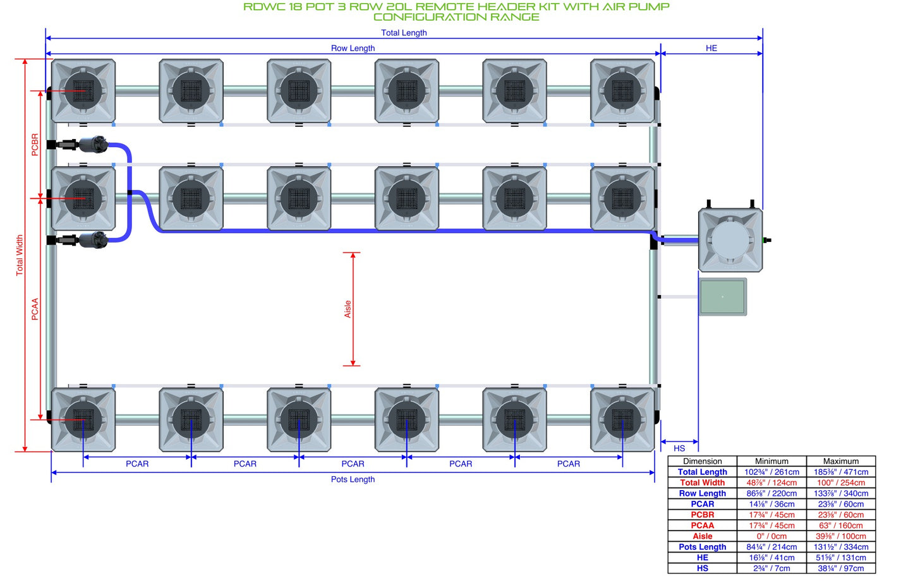Select the value 2¾" / 7cm
This screenshot has height=588, width=913.
tap(772, 569)
